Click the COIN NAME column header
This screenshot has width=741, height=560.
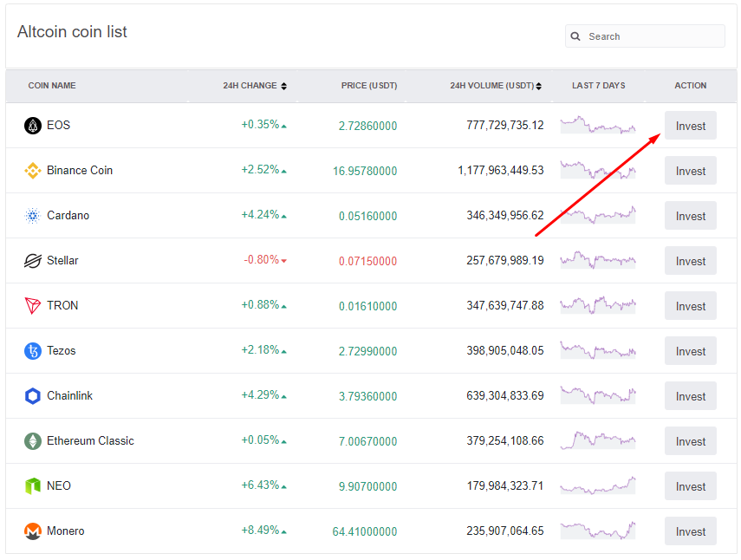(x=52, y=86)
